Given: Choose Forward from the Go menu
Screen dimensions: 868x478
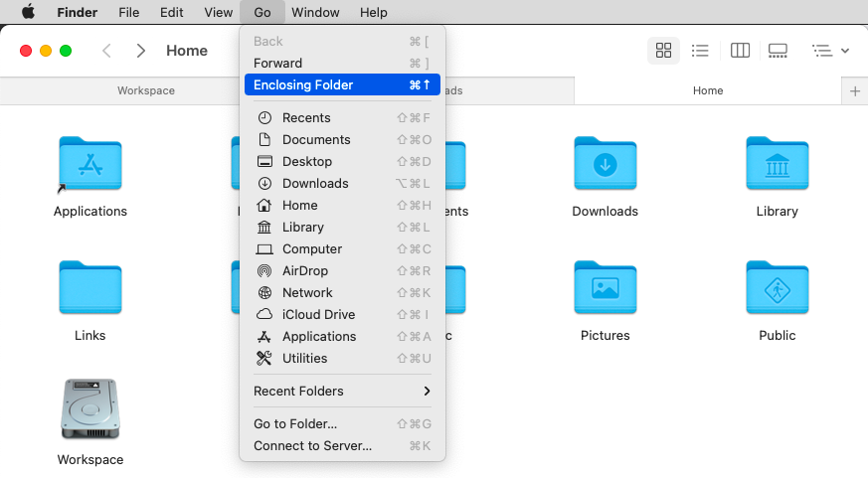Looking at the screenshot, I should (x=342, y=63).
